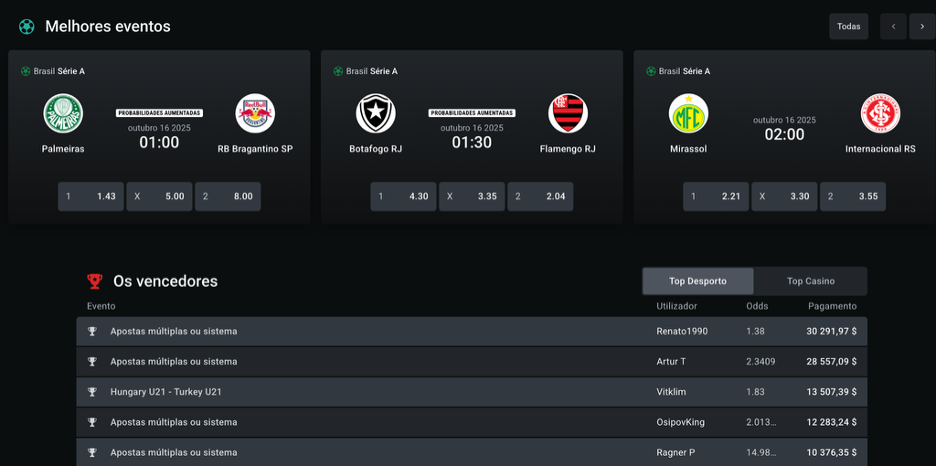Pick Internacional RS win at 3.55
The height and width of the screenshot is (466, 936).
852,197
